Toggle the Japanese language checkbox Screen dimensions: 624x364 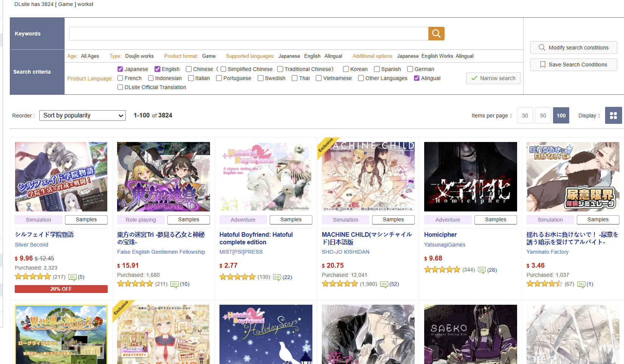point(120,69)
